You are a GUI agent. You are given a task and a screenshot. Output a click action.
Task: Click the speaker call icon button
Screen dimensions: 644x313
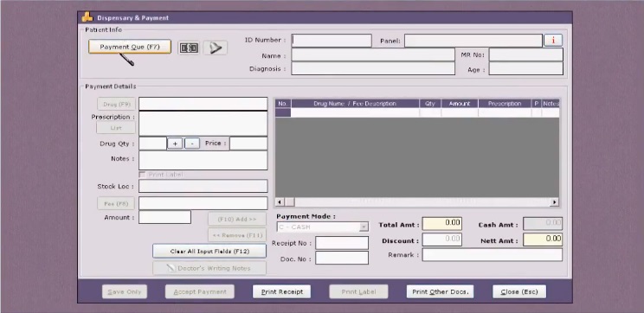[215, 48]
